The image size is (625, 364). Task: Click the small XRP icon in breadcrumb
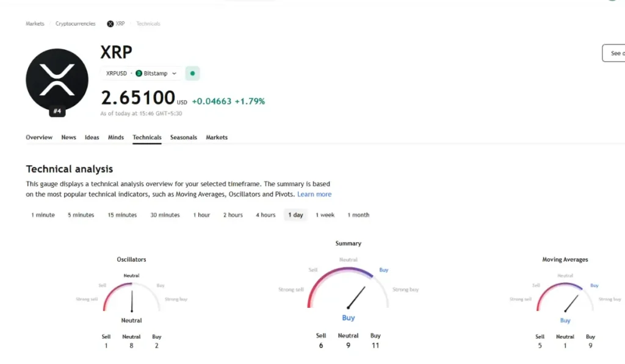pos(110,24)
